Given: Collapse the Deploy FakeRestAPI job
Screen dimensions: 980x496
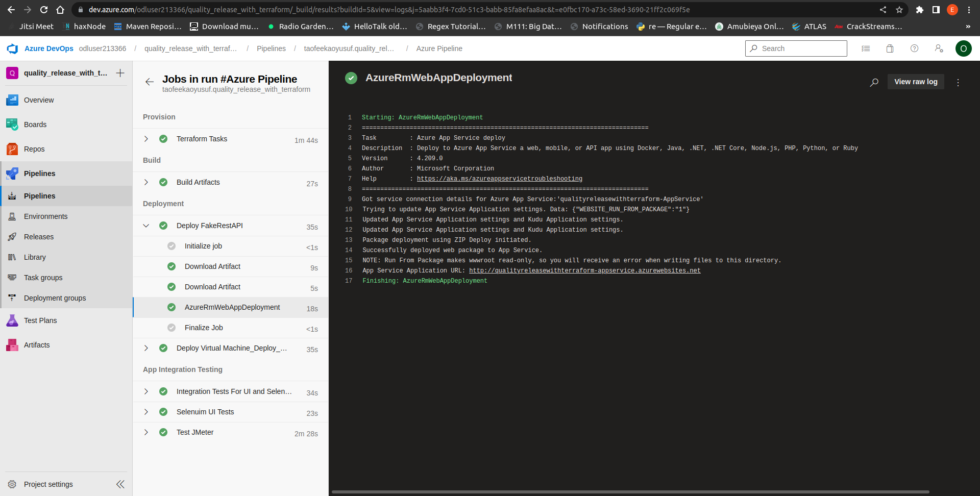Looking at the screenshot, I should coord(146,226).
